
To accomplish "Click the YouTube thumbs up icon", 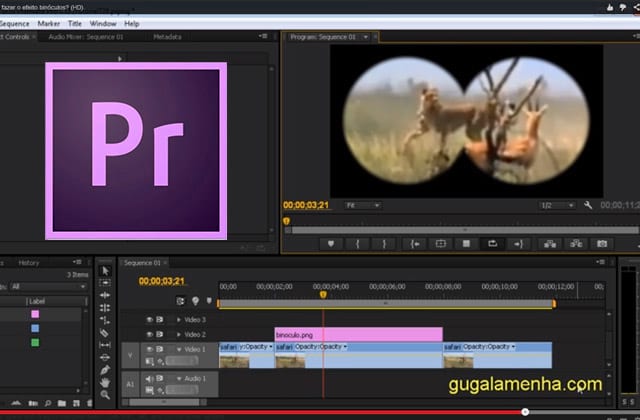I will (610, 7).
